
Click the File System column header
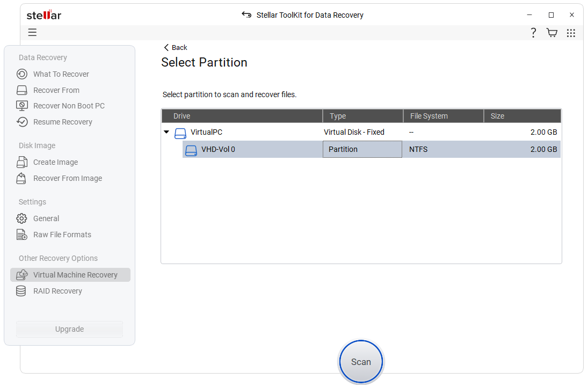pyautogui.click(x=444, y=116)
